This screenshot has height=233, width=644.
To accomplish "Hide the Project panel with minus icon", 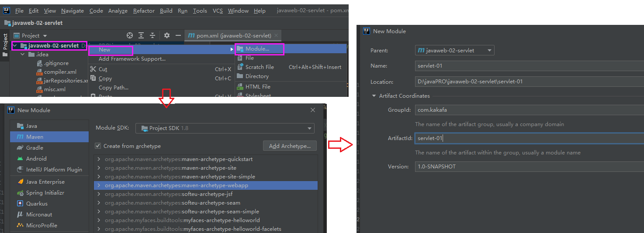I will (178, 35).
